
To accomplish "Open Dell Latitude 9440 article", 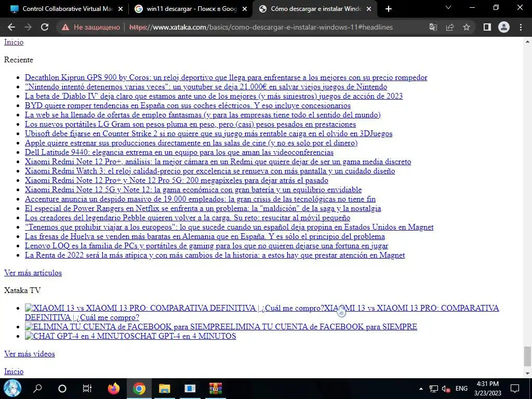I will [x=179, y=152].
